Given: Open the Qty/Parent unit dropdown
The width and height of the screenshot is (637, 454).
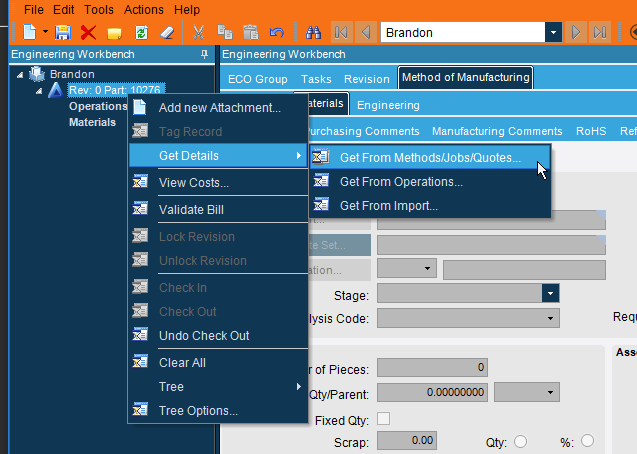Looking at the screenshot, I should click(550, 392).
